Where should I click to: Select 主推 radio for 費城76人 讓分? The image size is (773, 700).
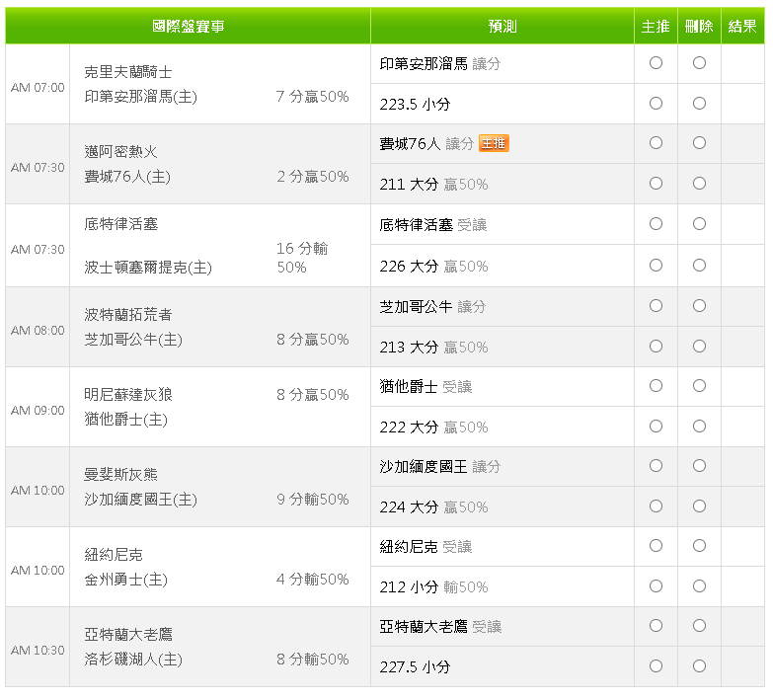[656, 143]
